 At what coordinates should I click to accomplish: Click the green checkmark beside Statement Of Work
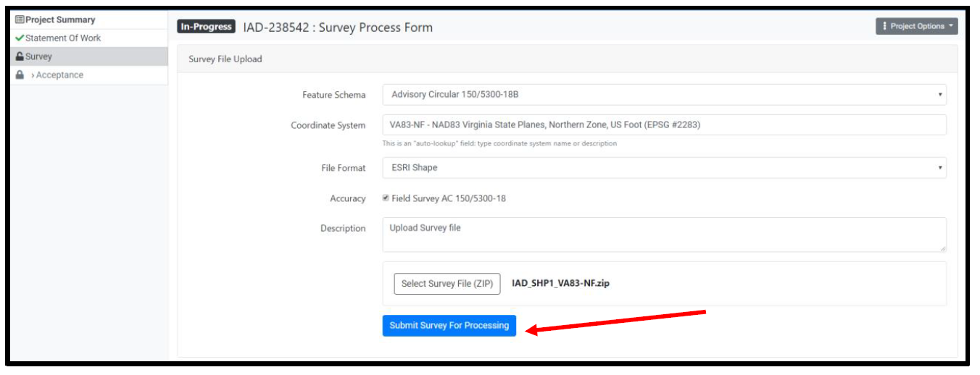(20, 38)
